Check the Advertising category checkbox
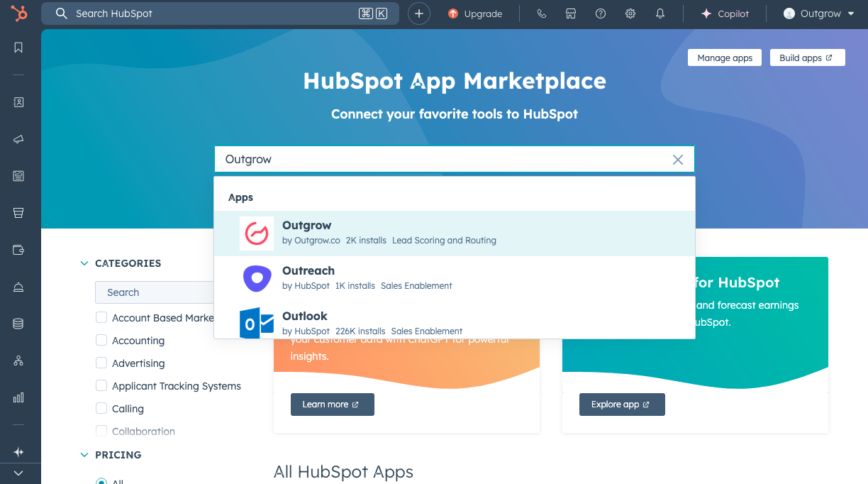Image resolution: width=868 pixels, height=484 pixels. 101,363
